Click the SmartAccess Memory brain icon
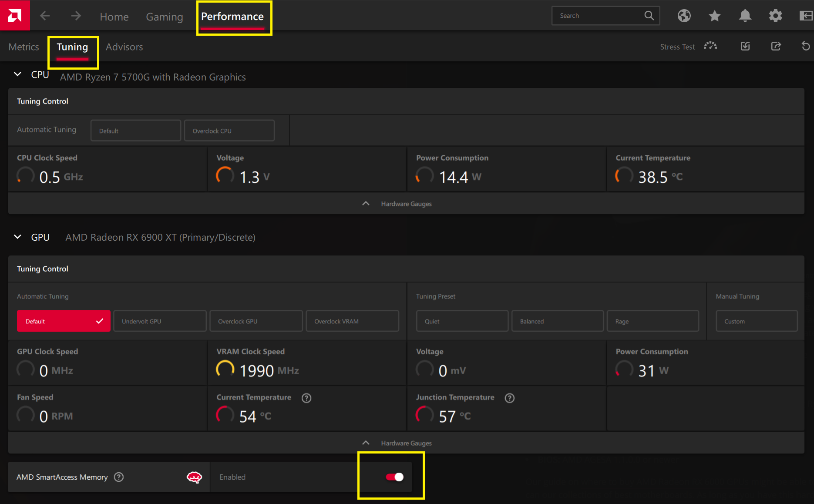This screenshot has width=814, height=504. [x=194, y=477]
